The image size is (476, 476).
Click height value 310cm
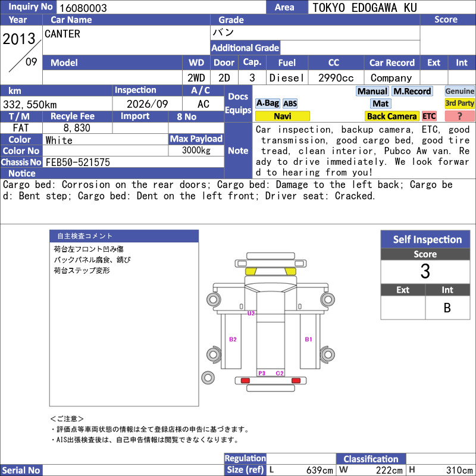click(459, 470)
